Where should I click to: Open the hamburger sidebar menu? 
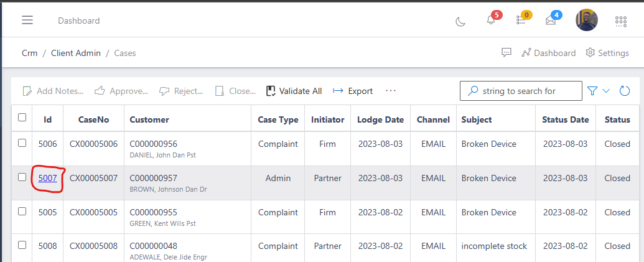click(x=27, y=21)
